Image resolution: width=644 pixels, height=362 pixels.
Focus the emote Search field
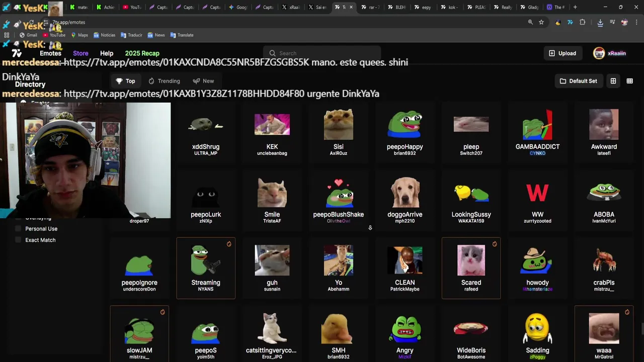pyautogui.click(x=322, y=53)
